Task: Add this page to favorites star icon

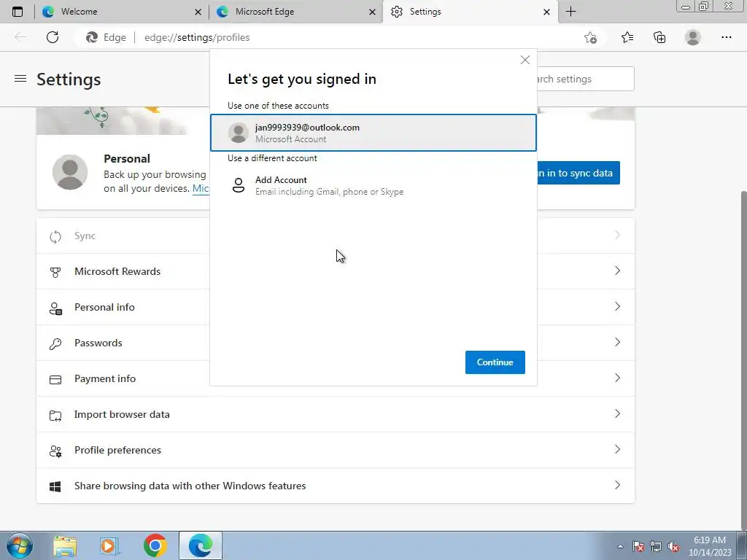Action: (591, 37)
